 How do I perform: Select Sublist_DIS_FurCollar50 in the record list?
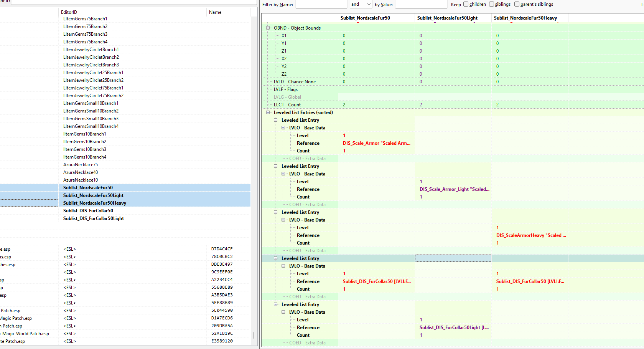(88, 211)
